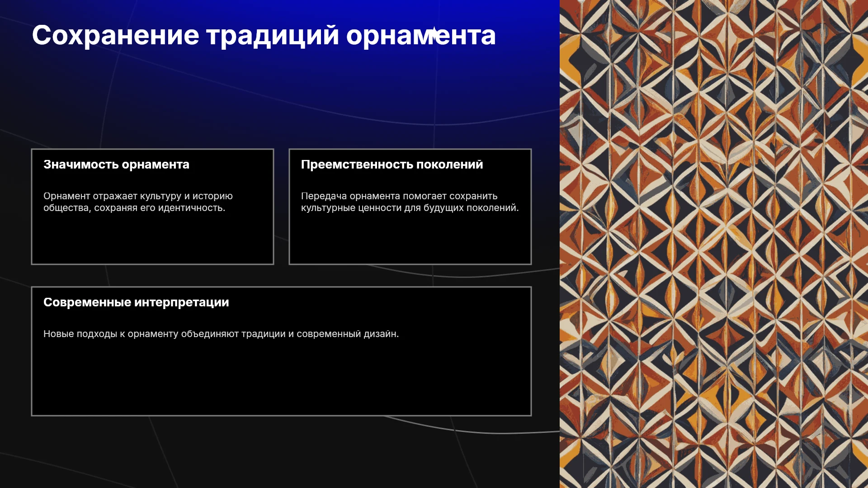The height and width of the screenshot is (488, 868).
Task: Click the sentence 'Новые подходы к орнаменту объединяют…'
Action: coord(221,334)
